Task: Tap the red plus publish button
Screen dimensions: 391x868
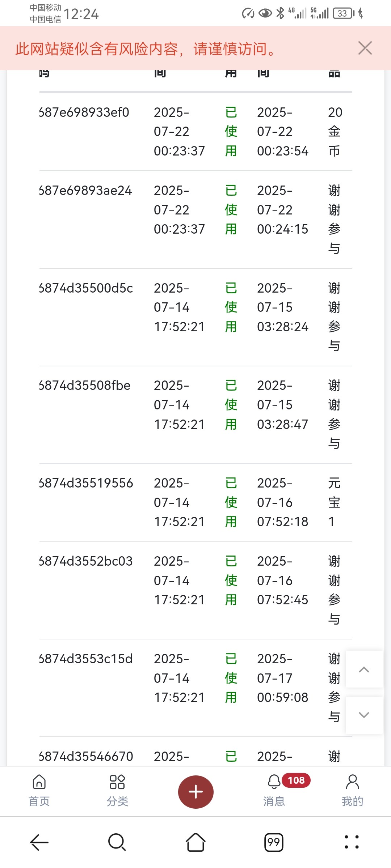Action: click(195, 792)
